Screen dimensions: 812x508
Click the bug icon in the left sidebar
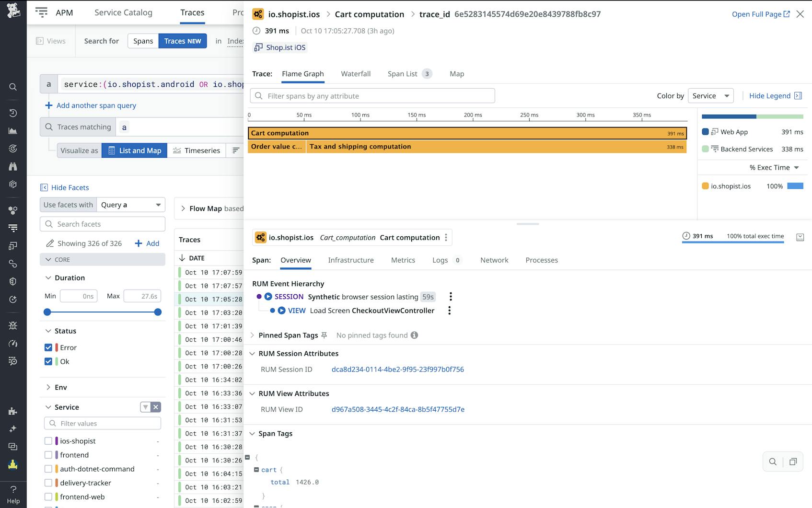tap(13, 325)
